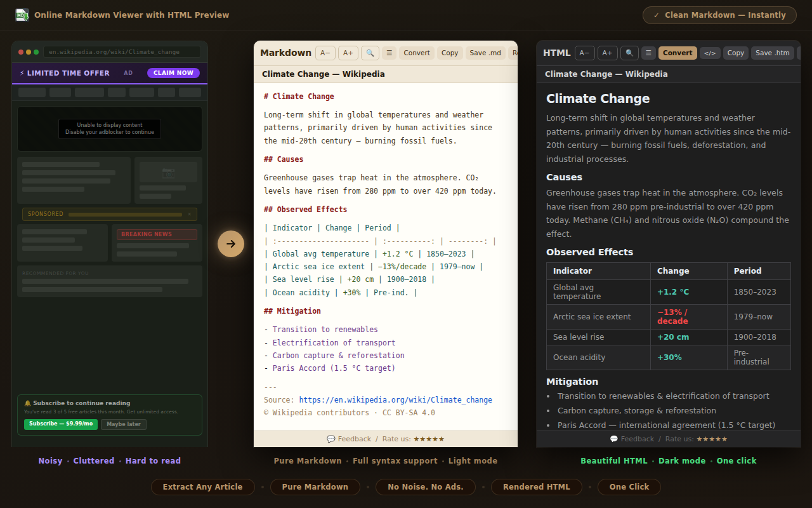Dismiss the sponsored ad with its close x

tap(189, 214)
